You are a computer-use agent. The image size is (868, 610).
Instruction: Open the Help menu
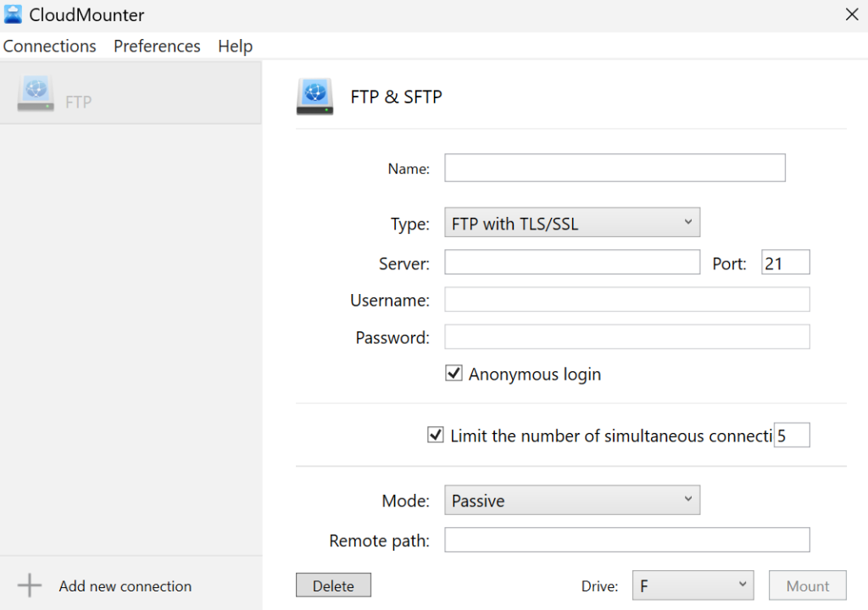[x=235, y=46]
